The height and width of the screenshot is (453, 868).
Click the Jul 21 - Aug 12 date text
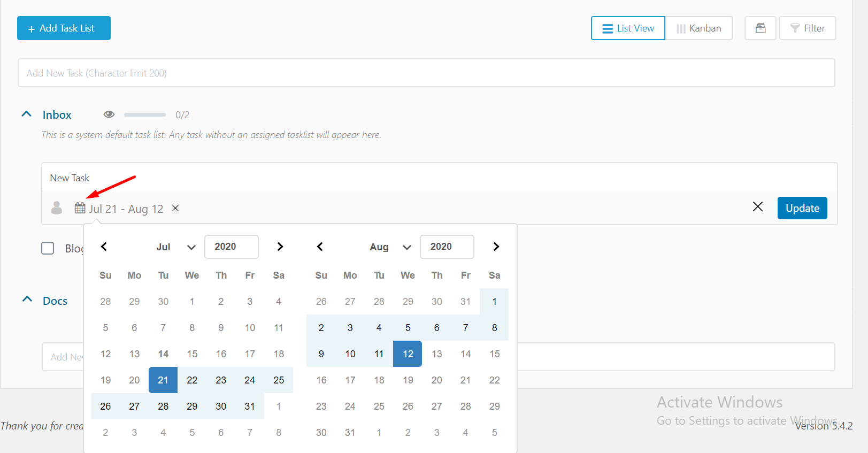point(126,209)
